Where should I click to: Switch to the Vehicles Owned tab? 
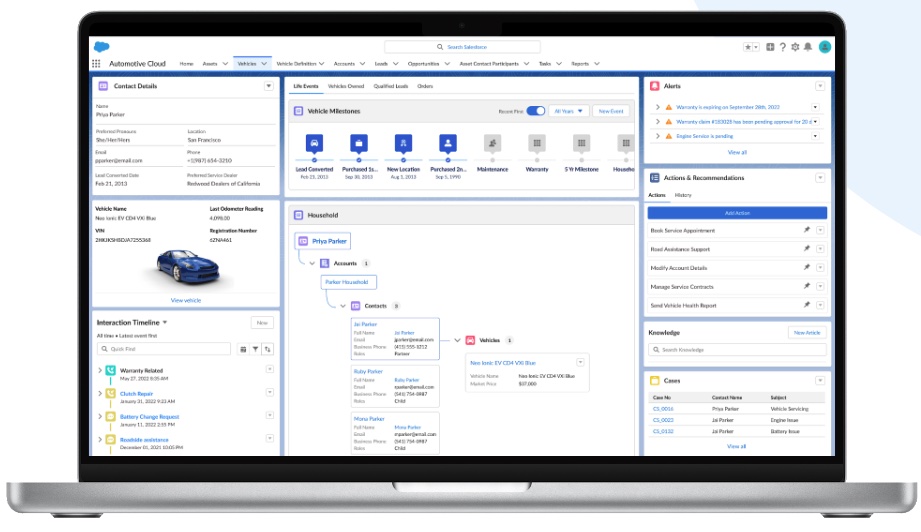coord(346,87)
